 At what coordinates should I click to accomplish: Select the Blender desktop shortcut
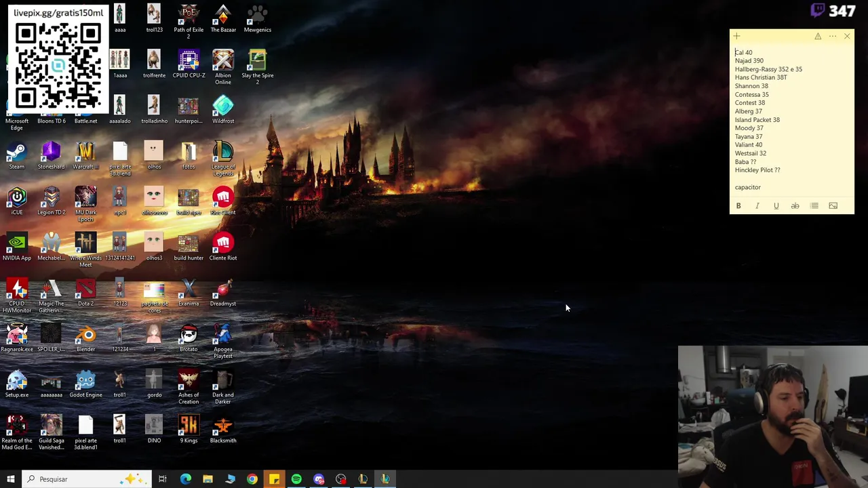(x=85, y=338)
